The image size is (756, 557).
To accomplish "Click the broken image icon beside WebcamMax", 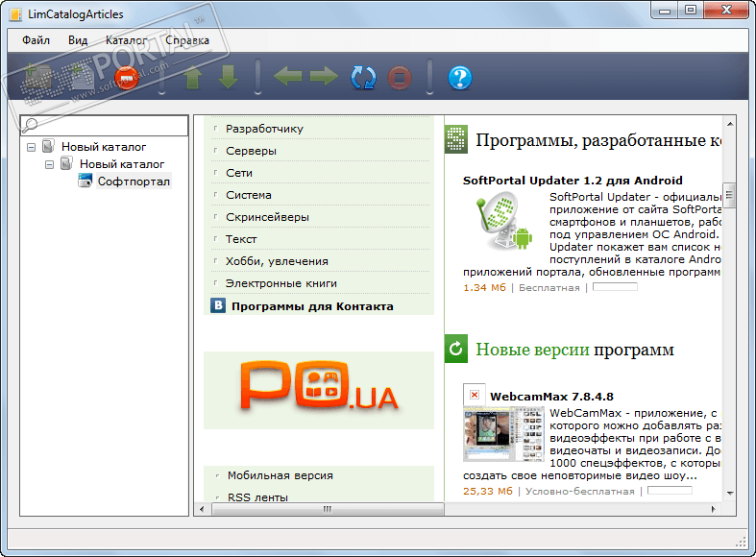I will click(x=475, y=395).
